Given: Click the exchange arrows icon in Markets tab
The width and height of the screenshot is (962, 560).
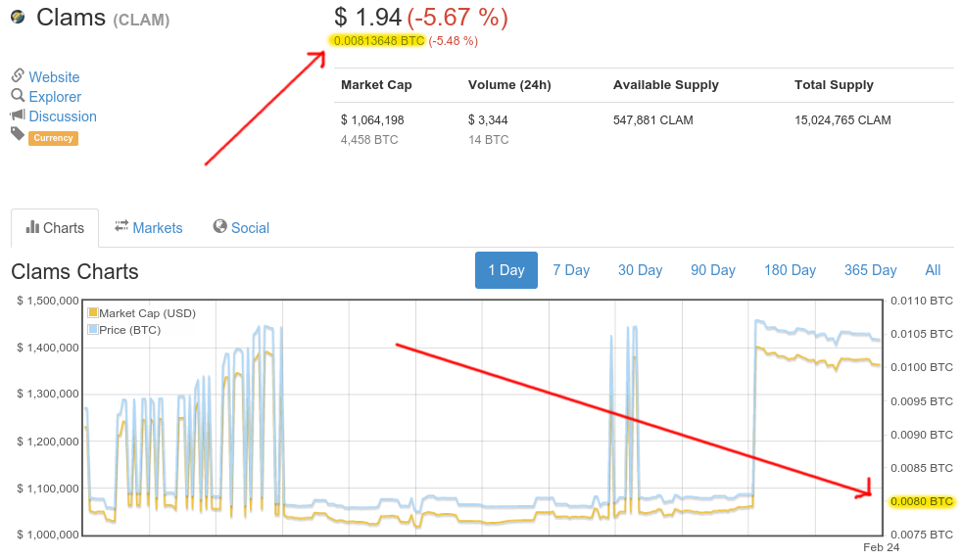Looking at the screenshot, I should tap(121, 226).
